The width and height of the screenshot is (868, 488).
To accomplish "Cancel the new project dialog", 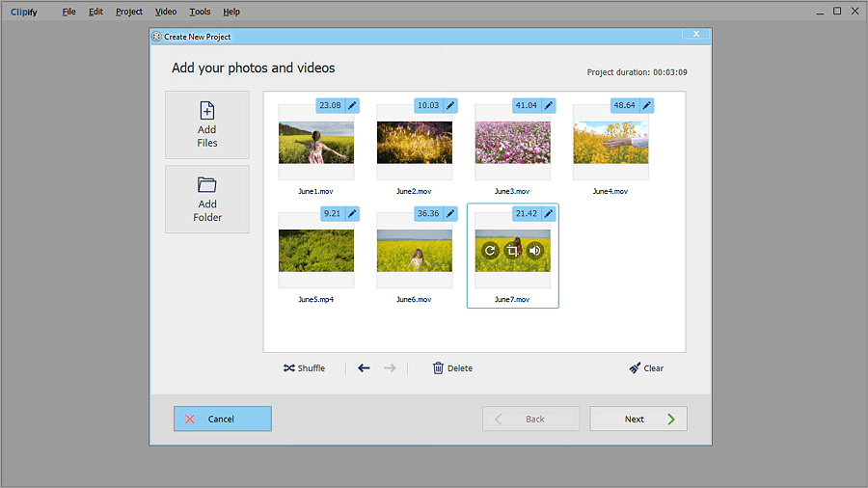I will click(x=223, y=419).
